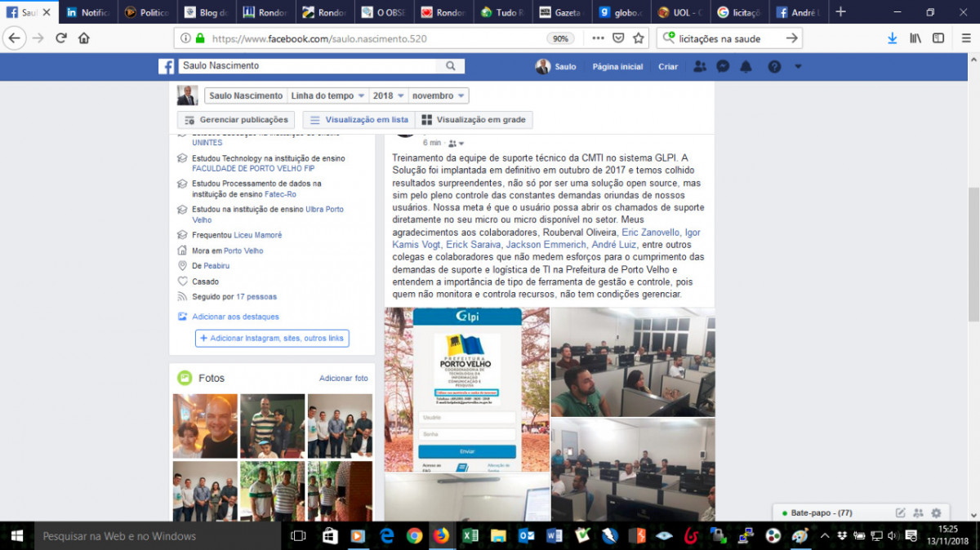
Task: Switch to the Blog tab
Action: pos(207,12)
